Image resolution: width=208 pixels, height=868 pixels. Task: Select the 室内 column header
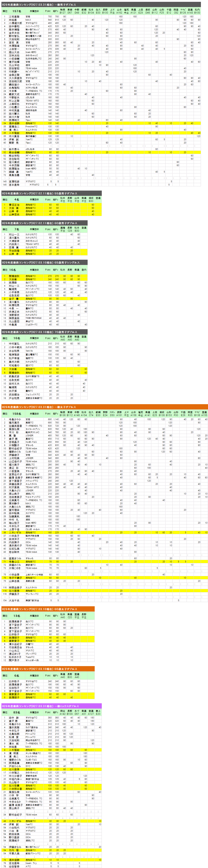click(x=84, y=270)
